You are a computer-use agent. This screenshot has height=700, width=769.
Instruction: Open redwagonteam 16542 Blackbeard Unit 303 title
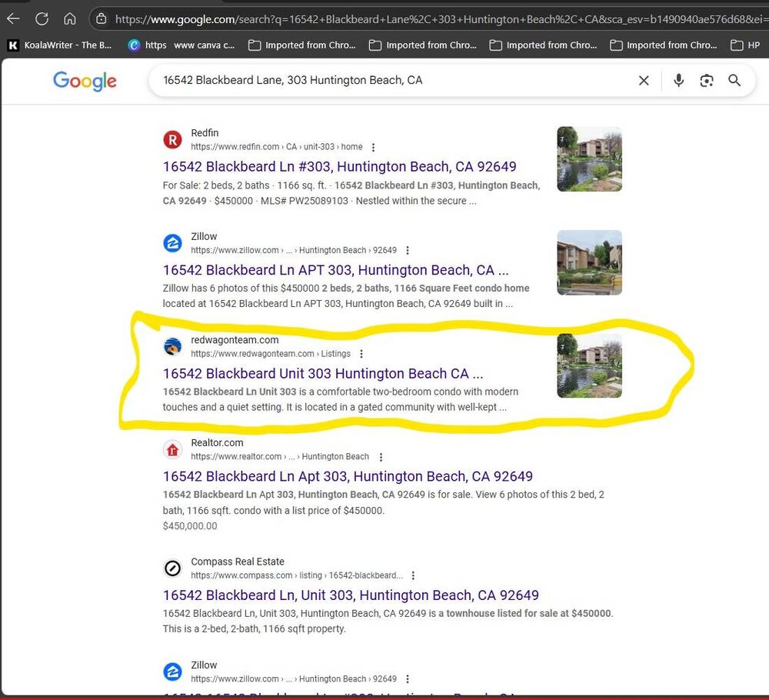point(323,374)
